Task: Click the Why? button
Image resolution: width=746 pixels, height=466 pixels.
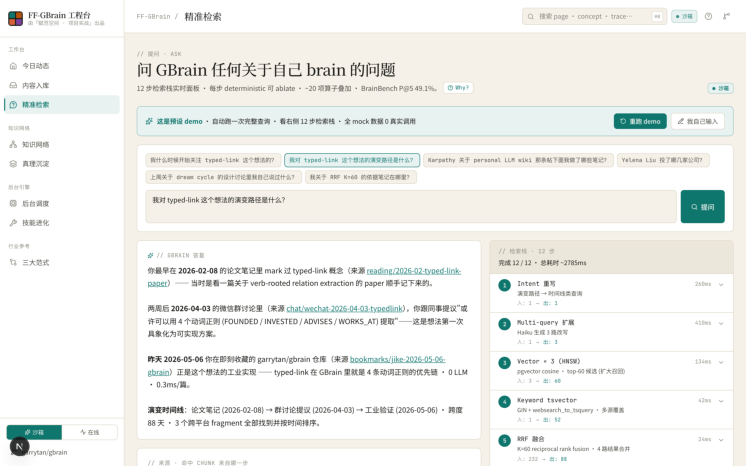Action: coord(458,88)
